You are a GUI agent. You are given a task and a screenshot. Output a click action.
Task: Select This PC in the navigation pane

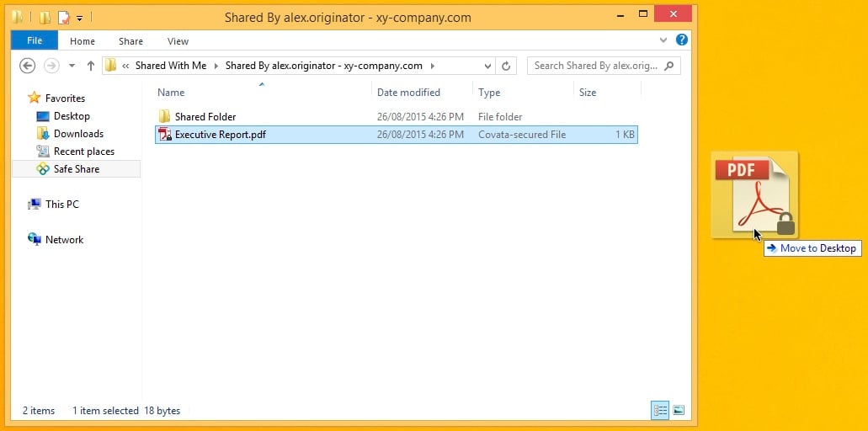point(62,205)
